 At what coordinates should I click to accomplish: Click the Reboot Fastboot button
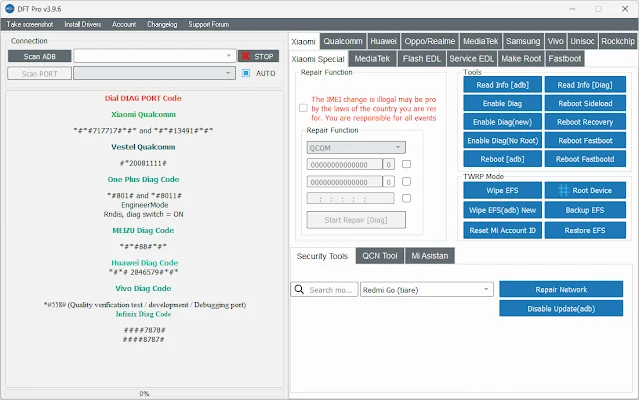click(585, 141)
